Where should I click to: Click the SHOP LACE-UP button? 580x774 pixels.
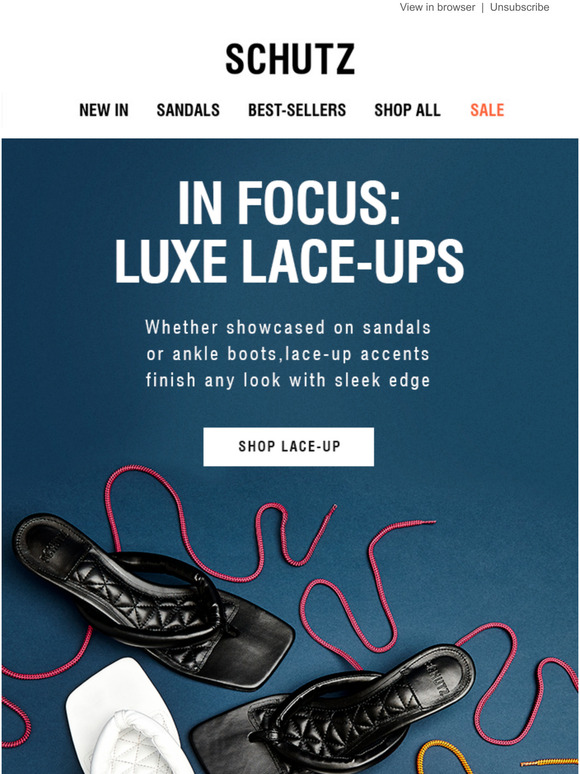point(289,447)
